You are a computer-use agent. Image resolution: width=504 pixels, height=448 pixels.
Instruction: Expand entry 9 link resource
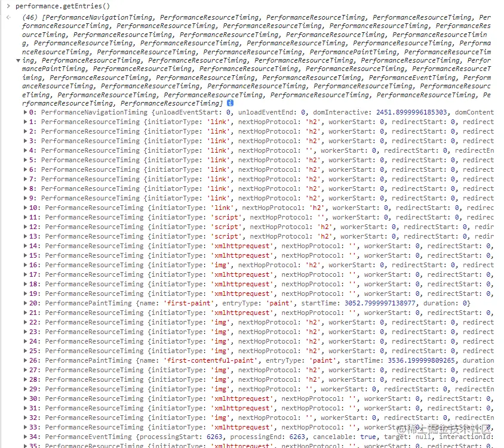point(25,198)
